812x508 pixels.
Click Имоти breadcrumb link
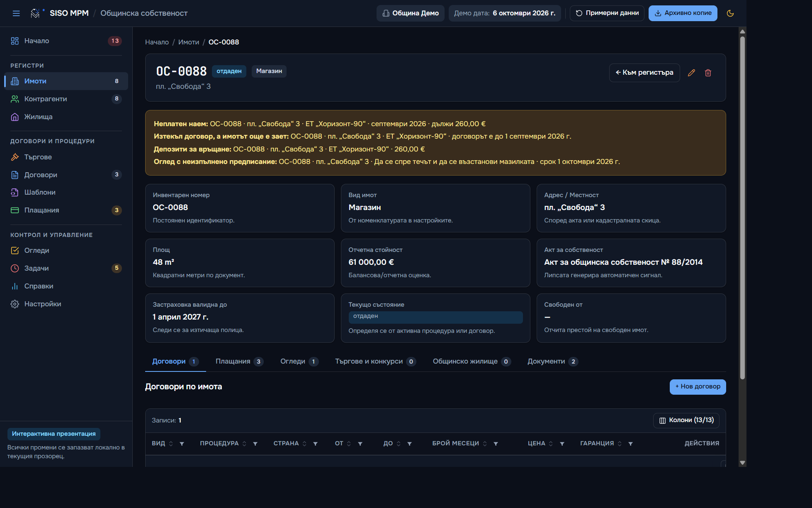coord(189,42)
